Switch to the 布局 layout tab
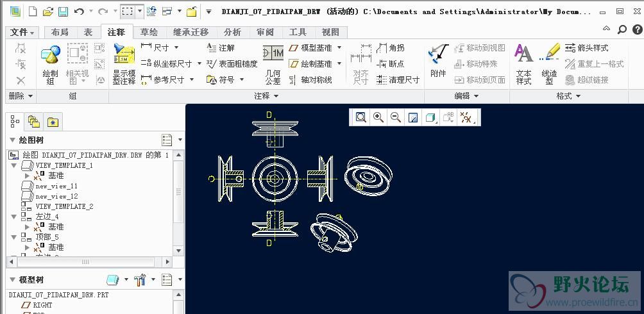The height and width of the screenshot is (314, 644). click(x=60, y=32)
